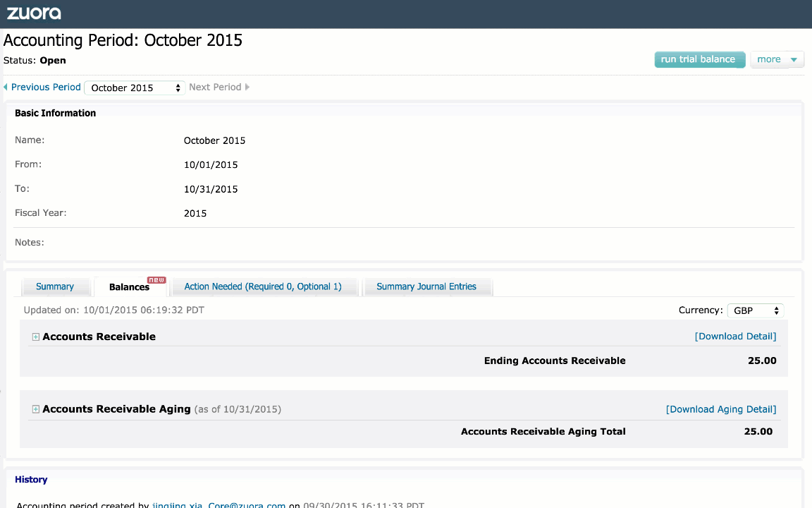Screen dimensions: 812x508
Task: Click the Previous Period arrow icon
Action: 6,87
